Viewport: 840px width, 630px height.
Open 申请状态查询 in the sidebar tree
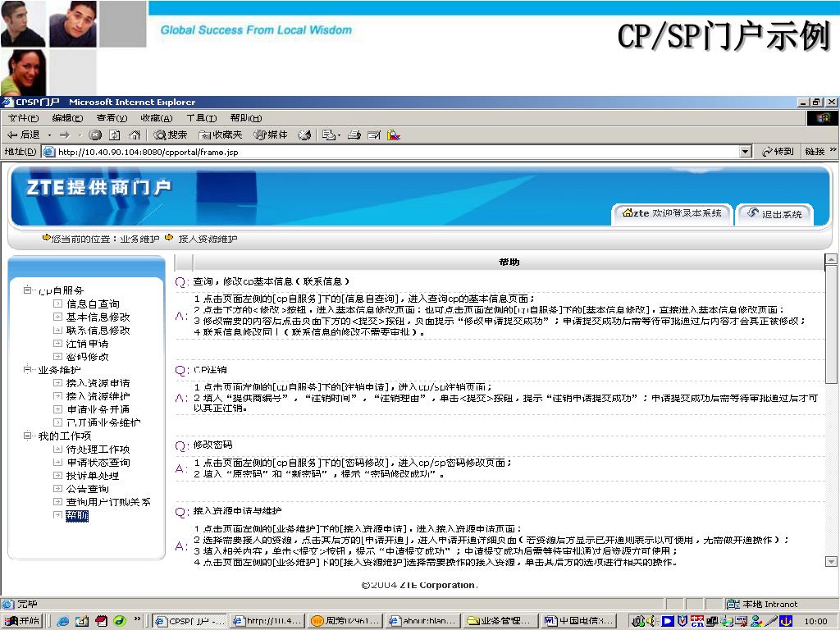(x=98, y=463)
